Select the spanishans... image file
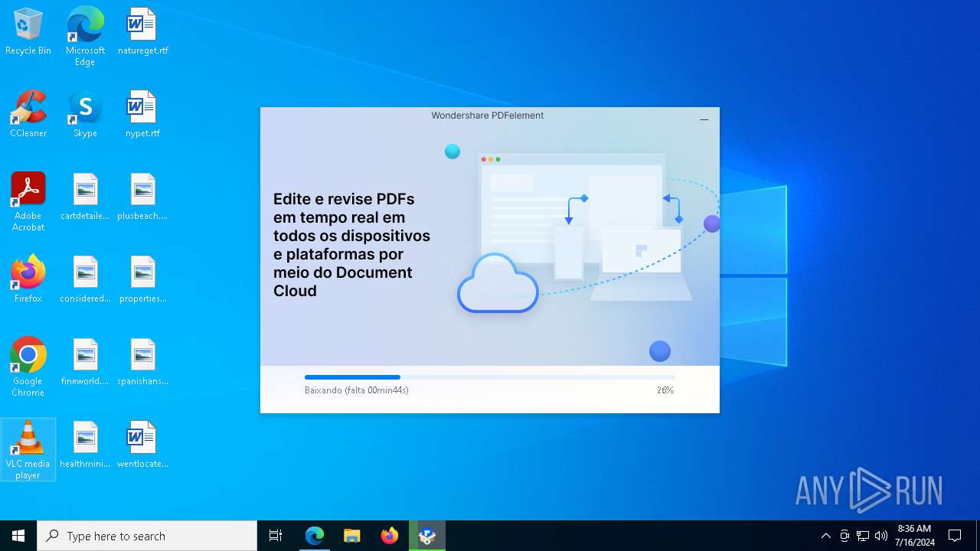 [142, 363]
